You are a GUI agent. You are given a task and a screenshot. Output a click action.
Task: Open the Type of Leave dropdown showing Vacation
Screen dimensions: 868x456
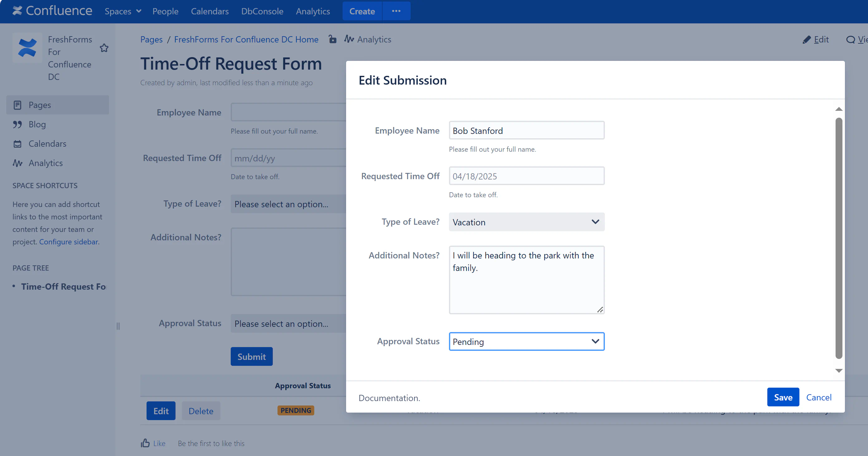526,222
